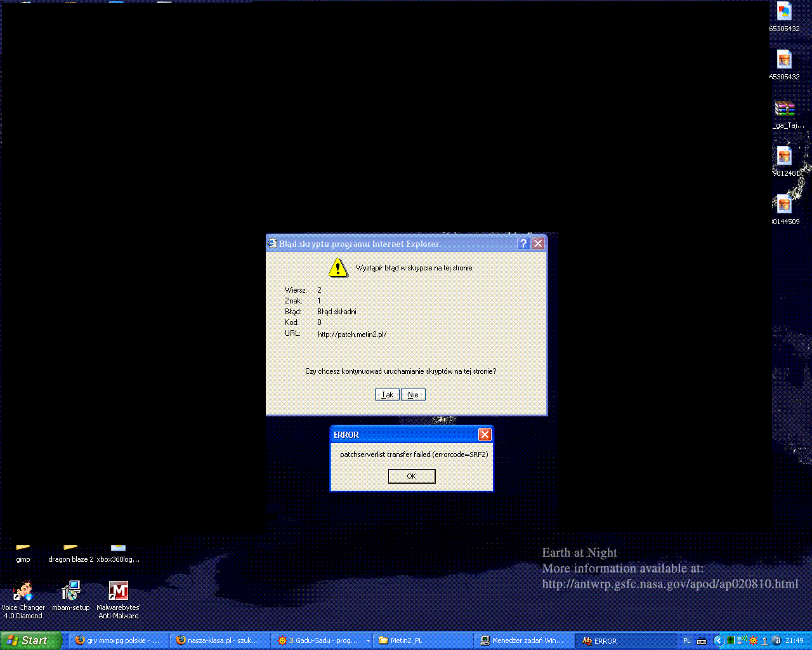The height and width of the screenshot is (650, 812).
Task: Expand hidden tray icons with round arrow
Action: point(719,640)
